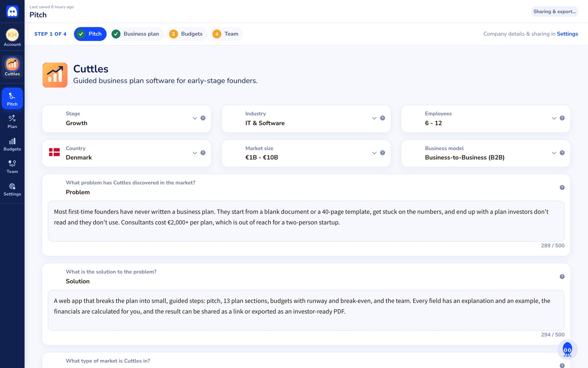Follow the Settings link in header
The height and width of the screenshot is (368, 588).
tap(567, 34)
